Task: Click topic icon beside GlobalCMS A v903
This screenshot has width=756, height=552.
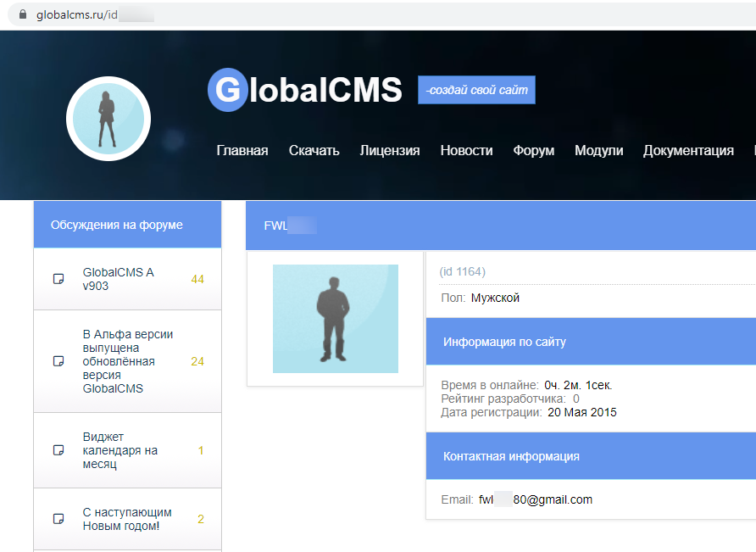Action: (x=58, y=279)
